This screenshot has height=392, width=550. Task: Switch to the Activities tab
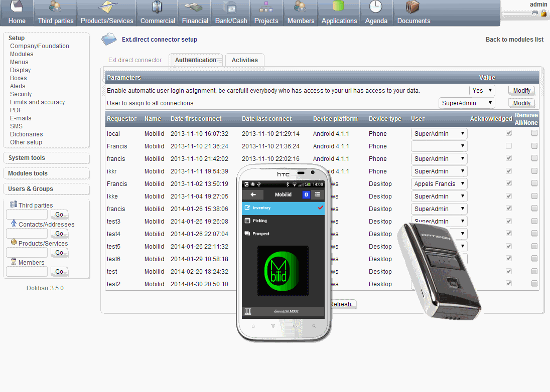tap(244, 60)
